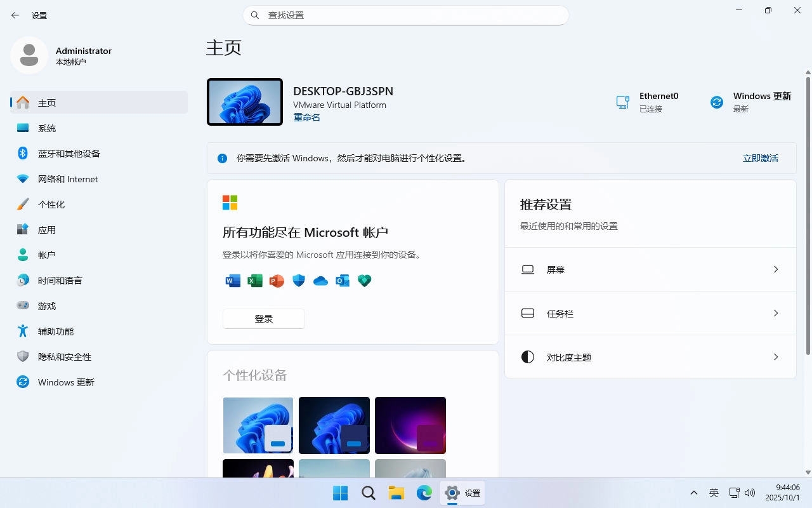Select the Excel app icon
Screen dimensions: 812x508
[x=254, y=281]
